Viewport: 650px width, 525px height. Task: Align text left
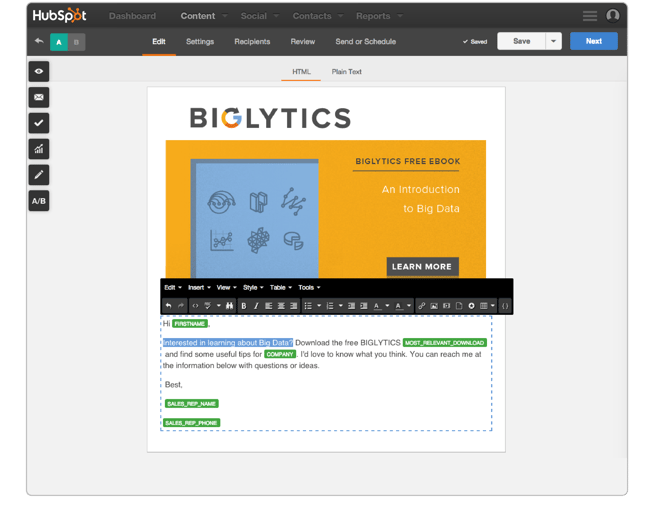click(x=269, y=306)
